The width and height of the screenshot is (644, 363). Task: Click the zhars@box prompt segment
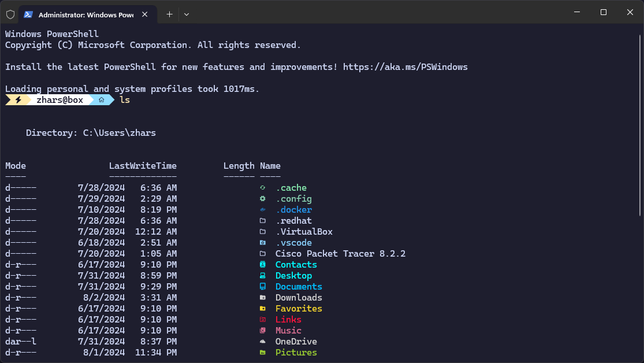click(60, 100)
